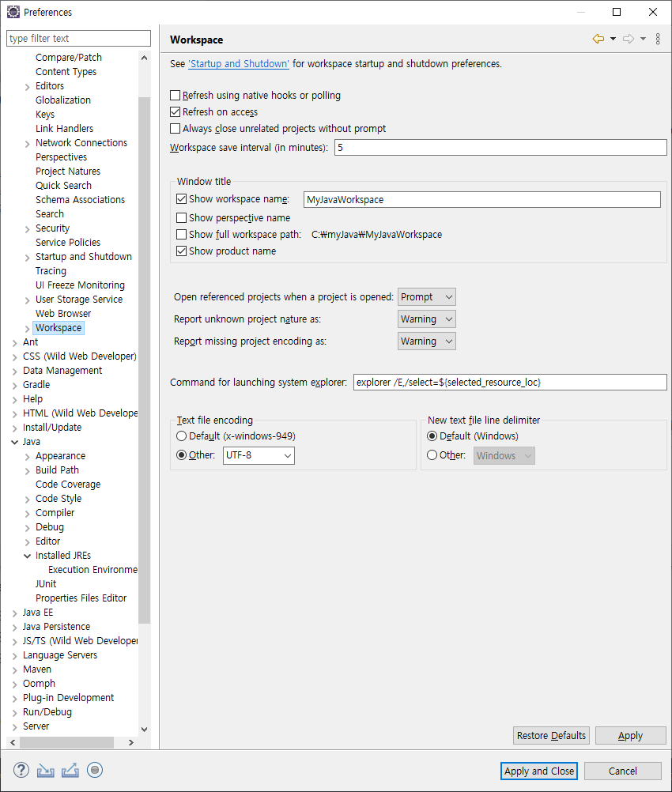Enable Show perspective name
The image size is (672, 792).
(x=181, y=217)
